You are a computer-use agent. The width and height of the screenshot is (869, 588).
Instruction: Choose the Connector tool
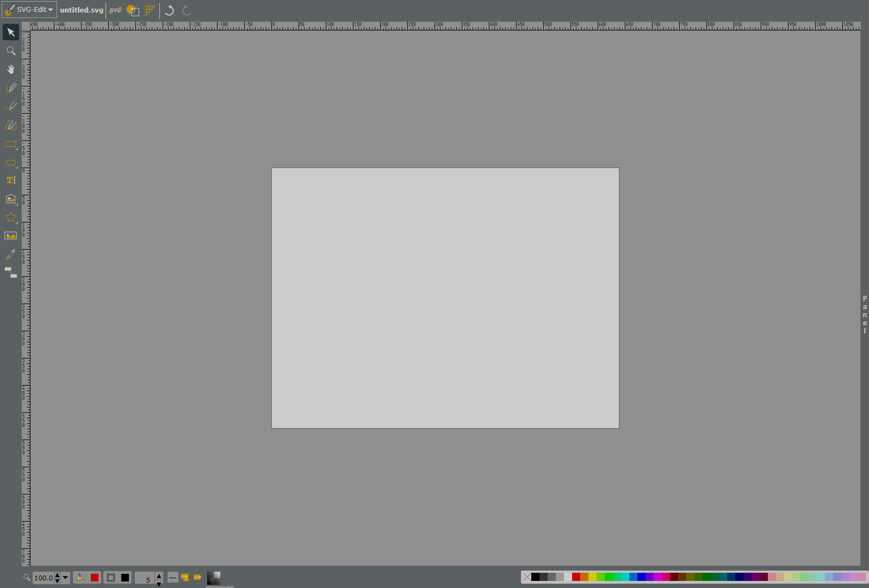[11, 272]
